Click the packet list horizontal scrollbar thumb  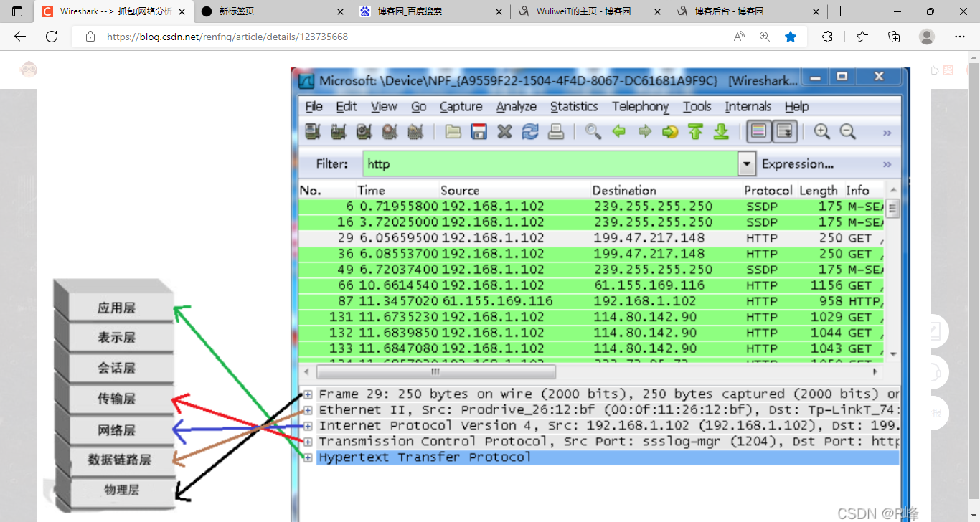point(435,372)
